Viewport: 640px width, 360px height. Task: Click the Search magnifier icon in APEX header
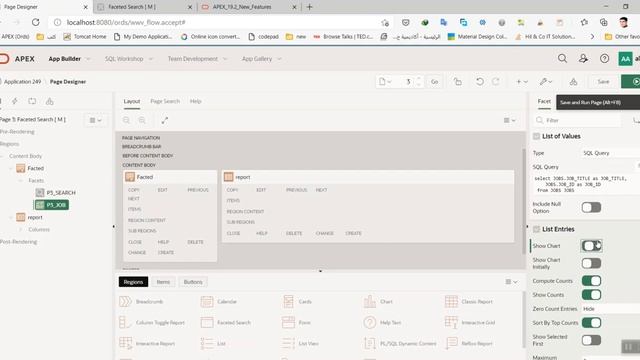(x=562, y=59)
